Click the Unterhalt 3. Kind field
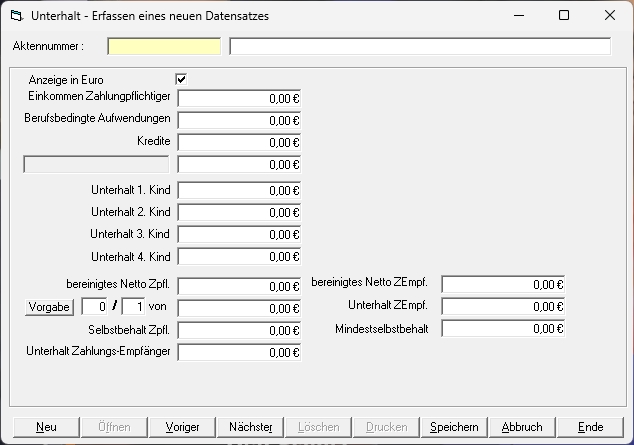This screenshot has height=445, width=634. click(x=239, y=235)
